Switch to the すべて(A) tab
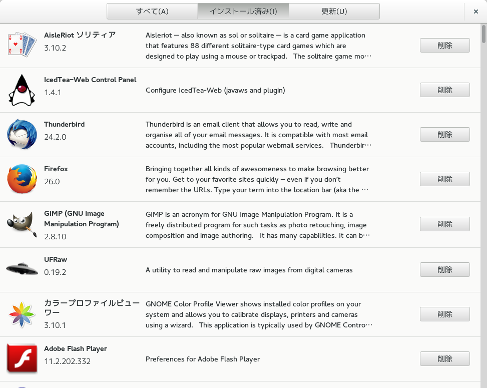 tap(152, 11)
